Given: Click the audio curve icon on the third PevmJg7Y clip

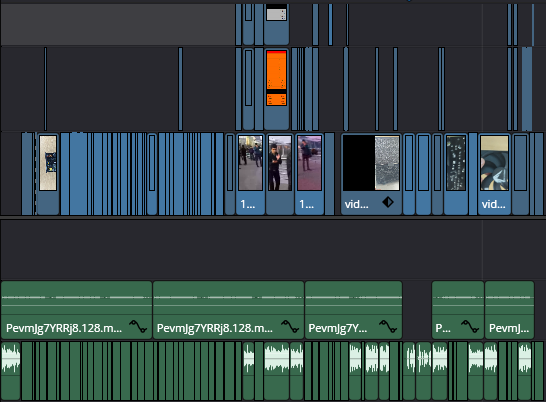Looking at the screenshot, I should coord(388,327).
